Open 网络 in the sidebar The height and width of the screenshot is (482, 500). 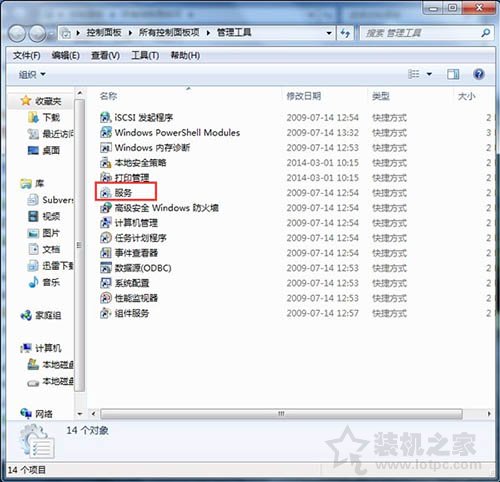click(36, 414)
